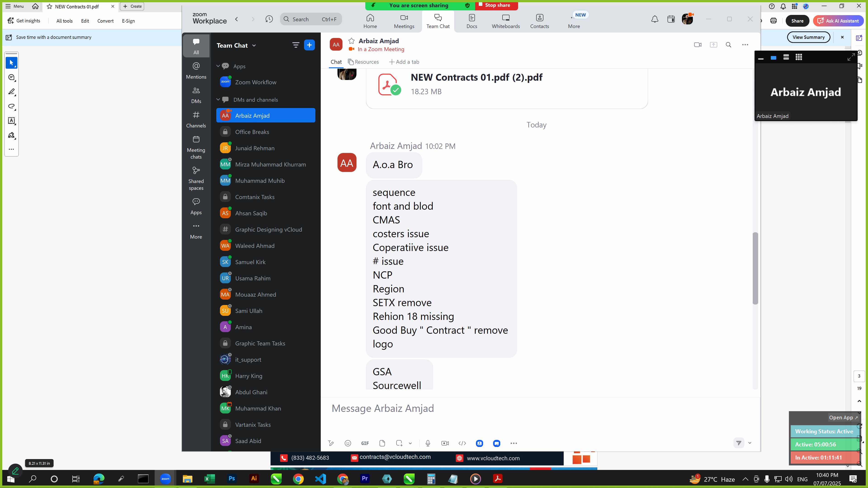Open the profile avatar in Zoom
Screen dimensions: 868x488
(687, 19)
